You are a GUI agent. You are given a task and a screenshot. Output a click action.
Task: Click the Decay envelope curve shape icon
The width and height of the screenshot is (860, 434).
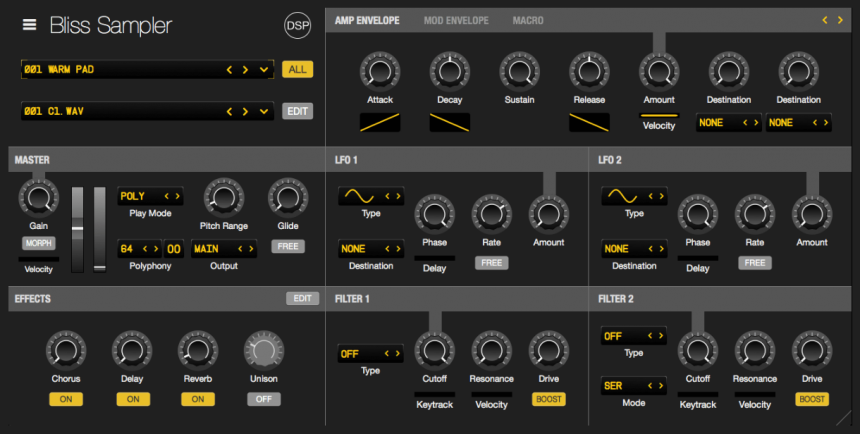449,123
